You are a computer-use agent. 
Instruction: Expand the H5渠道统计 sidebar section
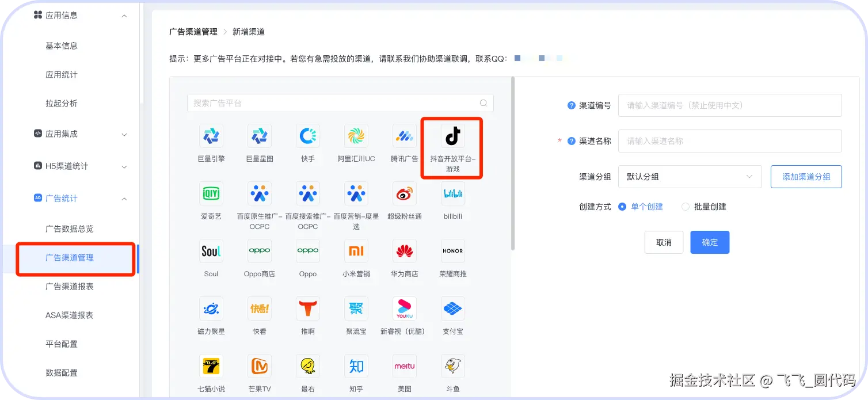(x=124, y=166)
